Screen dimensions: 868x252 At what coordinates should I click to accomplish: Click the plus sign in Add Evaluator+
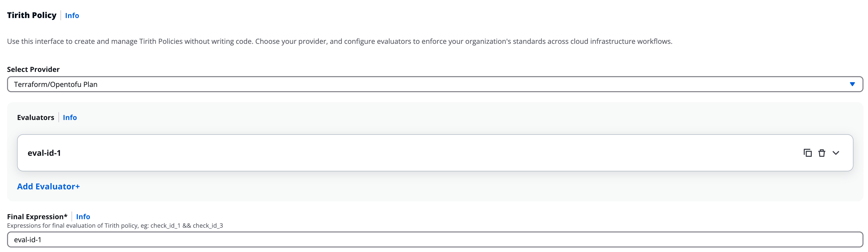(78, 187)
